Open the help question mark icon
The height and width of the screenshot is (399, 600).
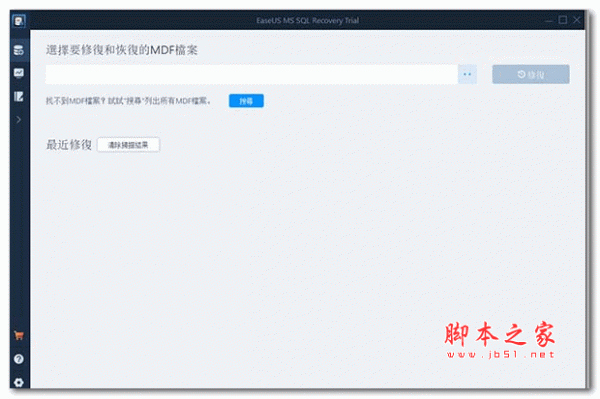19,359
